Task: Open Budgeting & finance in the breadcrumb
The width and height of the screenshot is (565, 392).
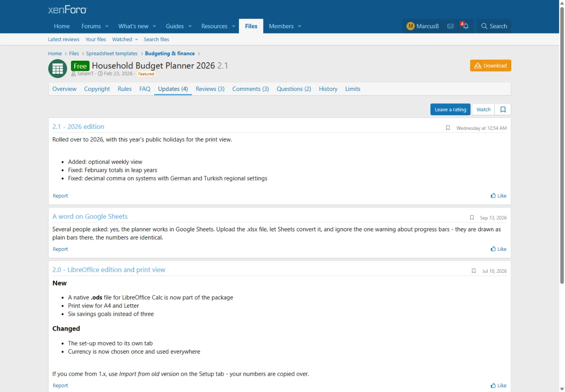Action: [170, 53]
